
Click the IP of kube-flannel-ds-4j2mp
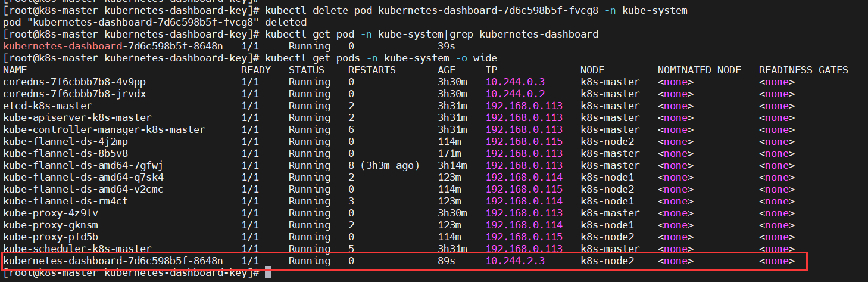point(524,141)
